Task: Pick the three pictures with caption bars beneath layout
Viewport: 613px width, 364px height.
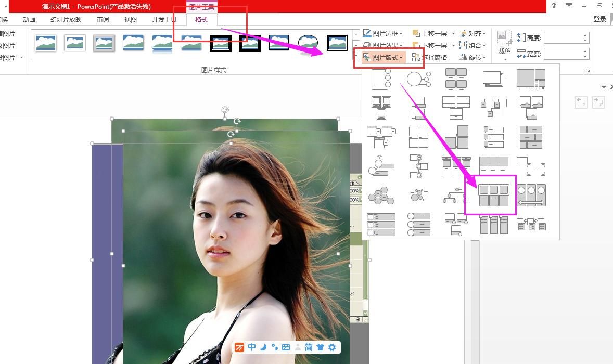Action: [x=456, y=108]
